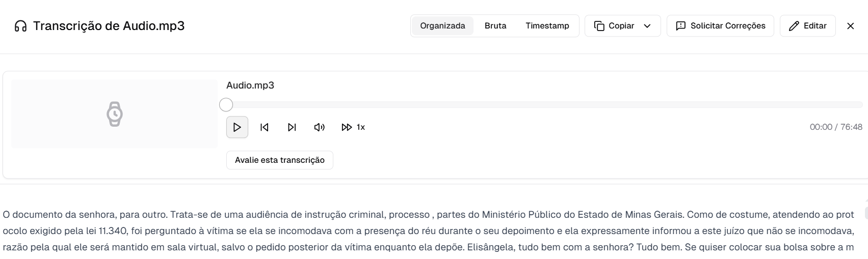Screen dimensions: 868x259
Task: Click the middle of the audio progress bar
Action: pos(544,105)
